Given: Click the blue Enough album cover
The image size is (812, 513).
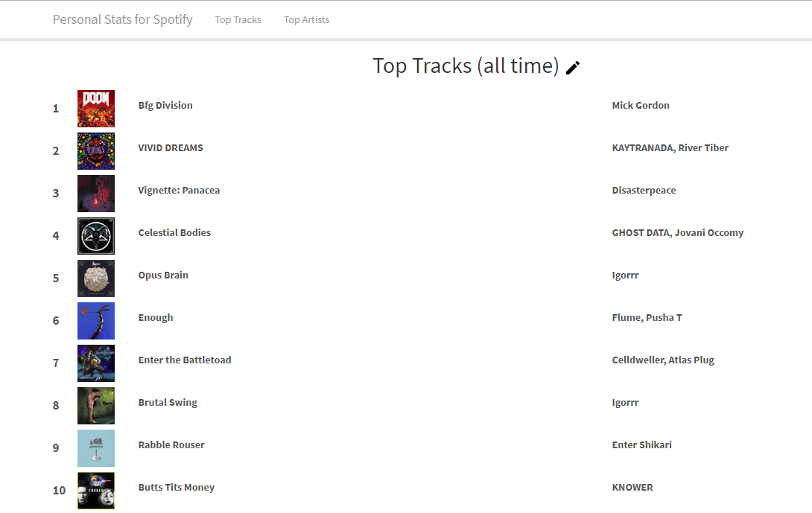Looking at the screenshot, I should tap(96, 321).
